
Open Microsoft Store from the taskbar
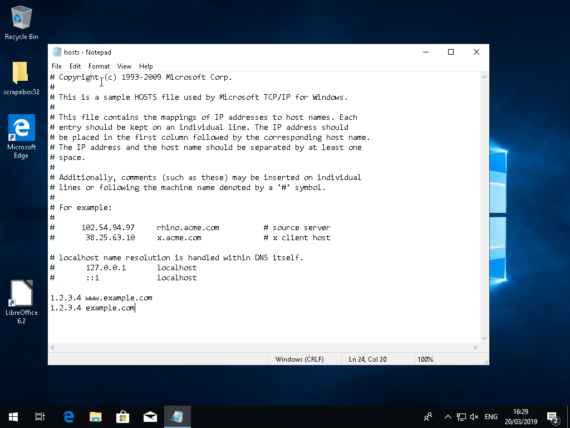pyautogui.click(x=123, y=417)
